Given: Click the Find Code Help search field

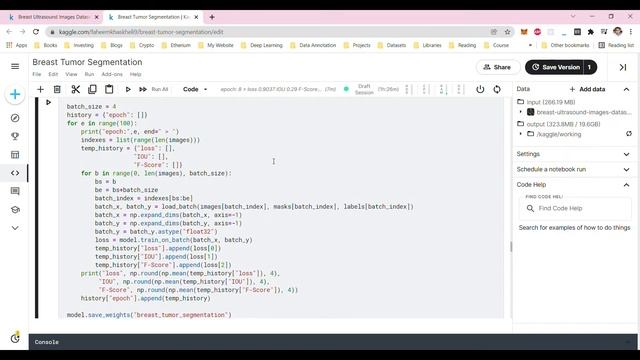Looking at the screenshot, I should pos(575,208).
